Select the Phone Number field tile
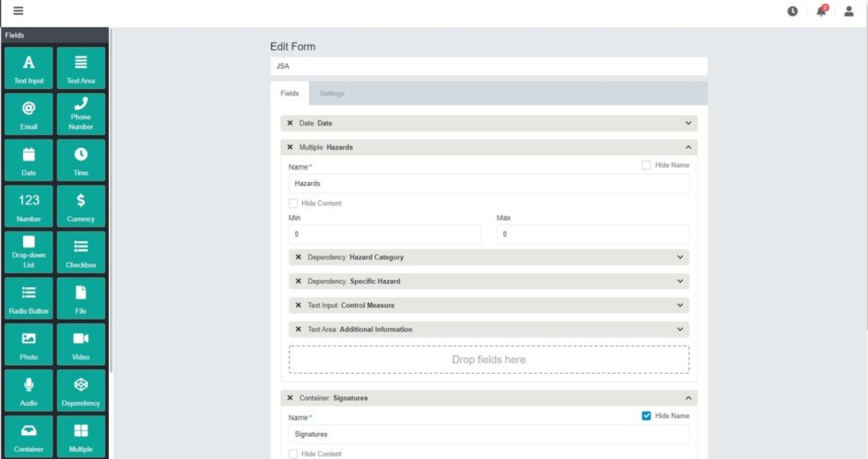 pyautogui.click(x=80, y=114)
